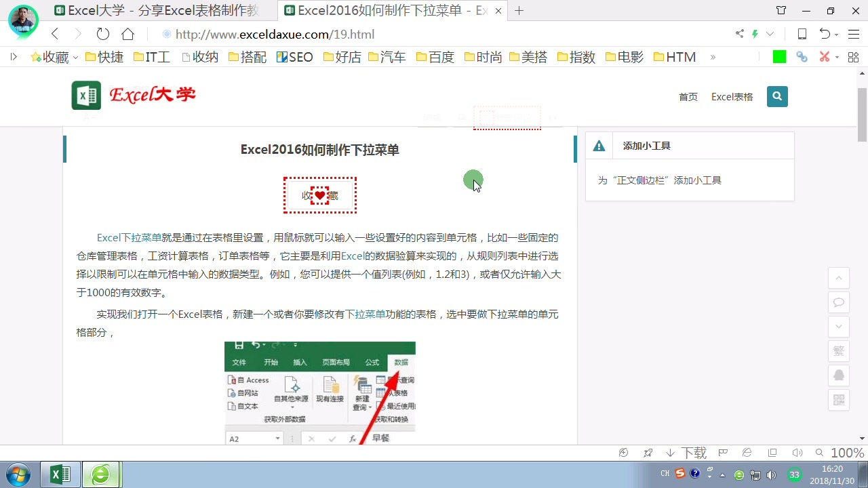The height and width of the screenshot is (488, 868).
Task: Toggle browser sound mute status icon
Action: [x=797, y=453]
